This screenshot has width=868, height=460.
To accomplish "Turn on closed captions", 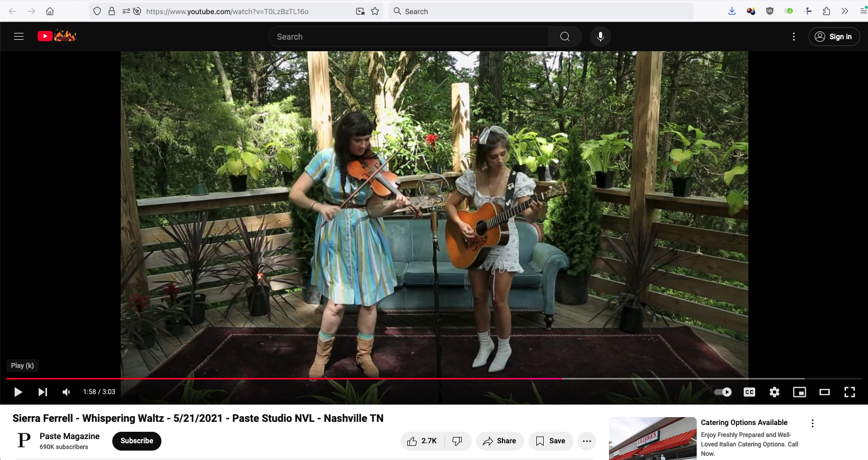I will click(x=749, y=392).
